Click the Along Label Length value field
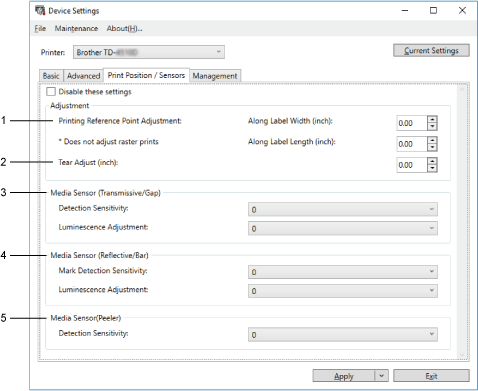Screen dimensions: 478x391 click(x=412, y=144)
